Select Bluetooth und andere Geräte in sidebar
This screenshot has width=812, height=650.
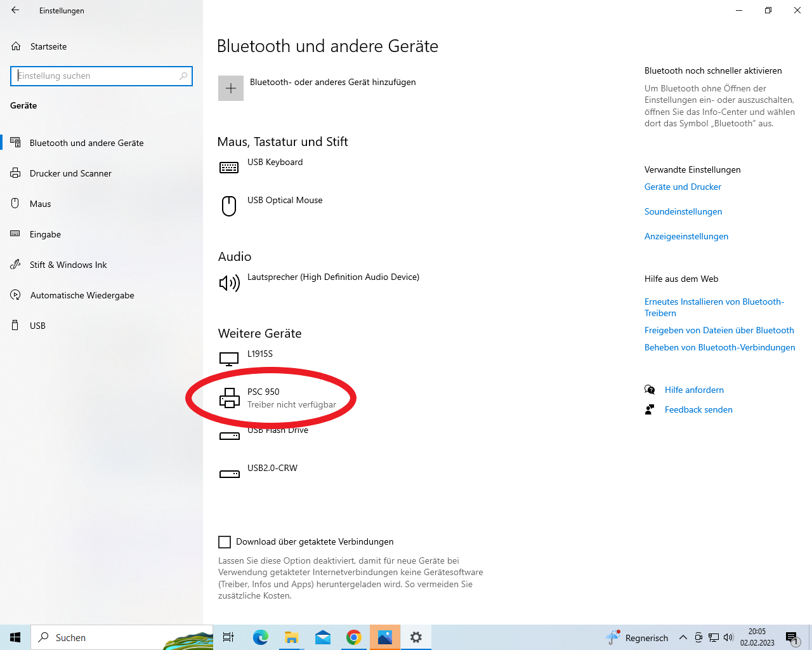click(87, 143)
